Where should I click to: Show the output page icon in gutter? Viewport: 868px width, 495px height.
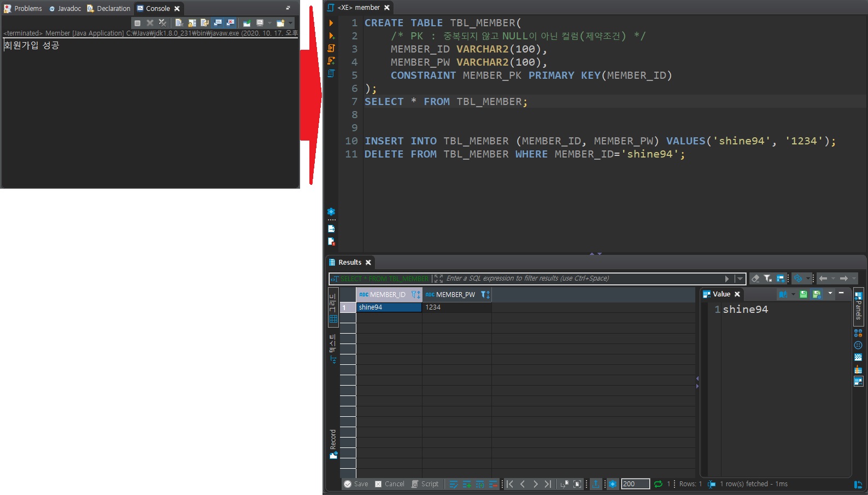pyautogui.click(x=331, y=229)
